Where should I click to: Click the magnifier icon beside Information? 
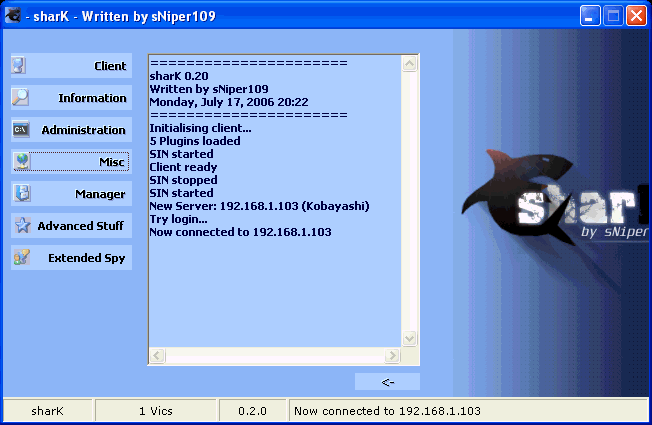pos(20,98)
